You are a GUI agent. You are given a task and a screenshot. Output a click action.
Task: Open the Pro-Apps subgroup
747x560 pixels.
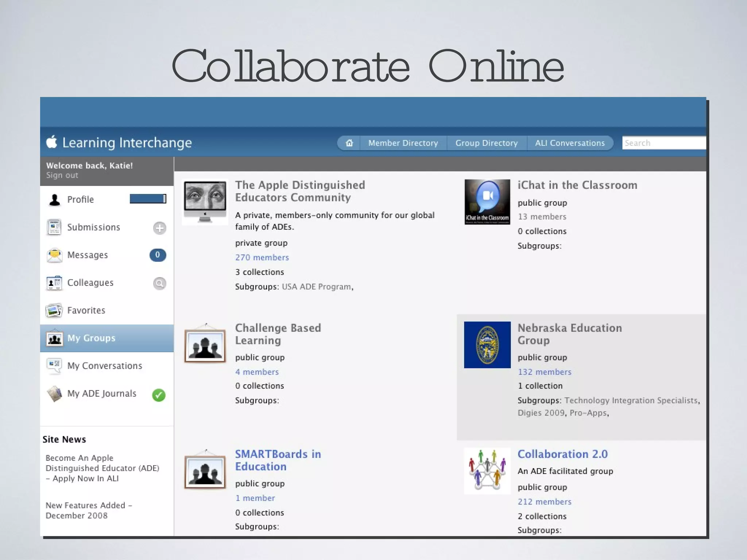(588, 413)
